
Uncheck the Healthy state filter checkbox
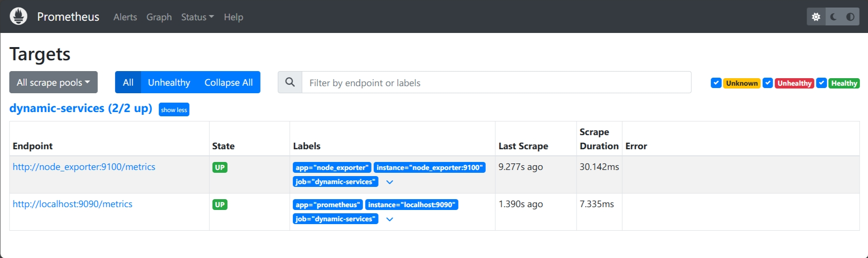[x=821, y=83]
